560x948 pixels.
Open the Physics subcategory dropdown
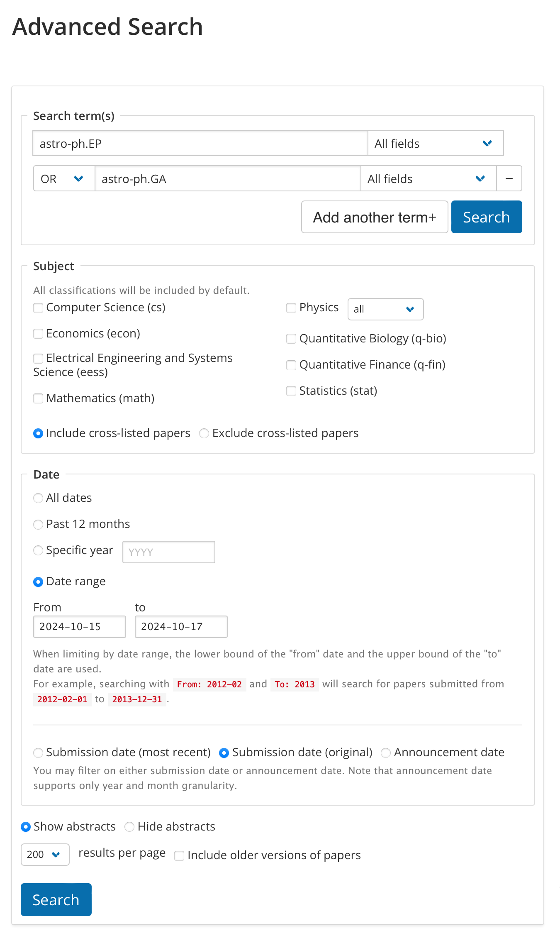(x=385, y=309)
